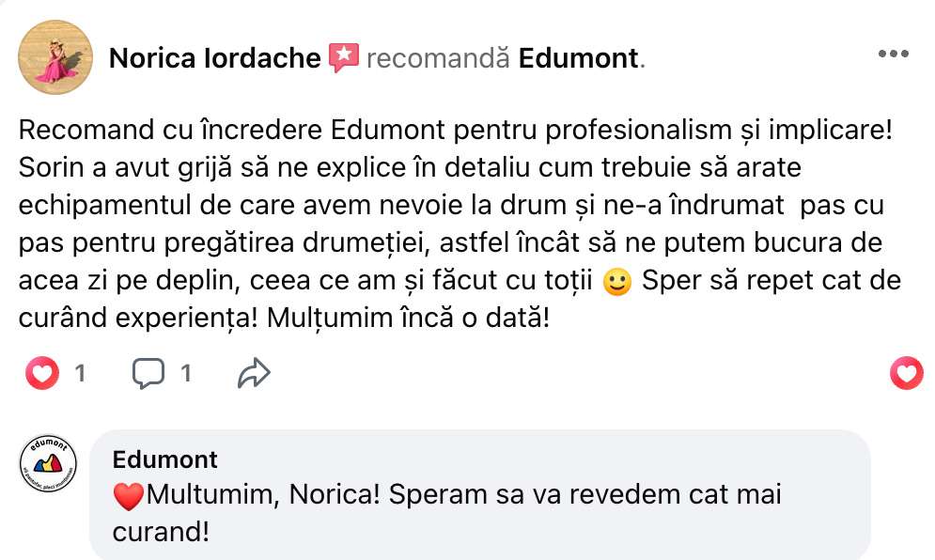
Task: Share the post with the arrow icon
Action: (x=254, y=374)
